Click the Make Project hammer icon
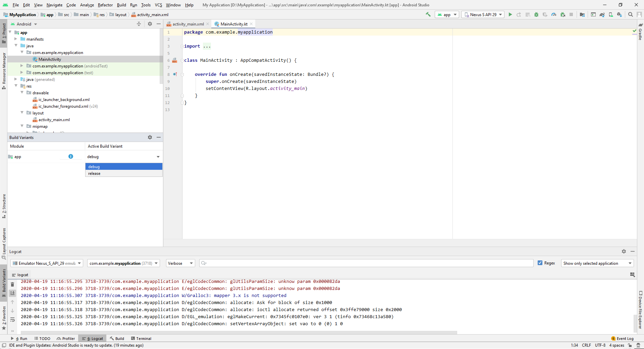Viewport: 644px width, 349px height. (428, 14)
